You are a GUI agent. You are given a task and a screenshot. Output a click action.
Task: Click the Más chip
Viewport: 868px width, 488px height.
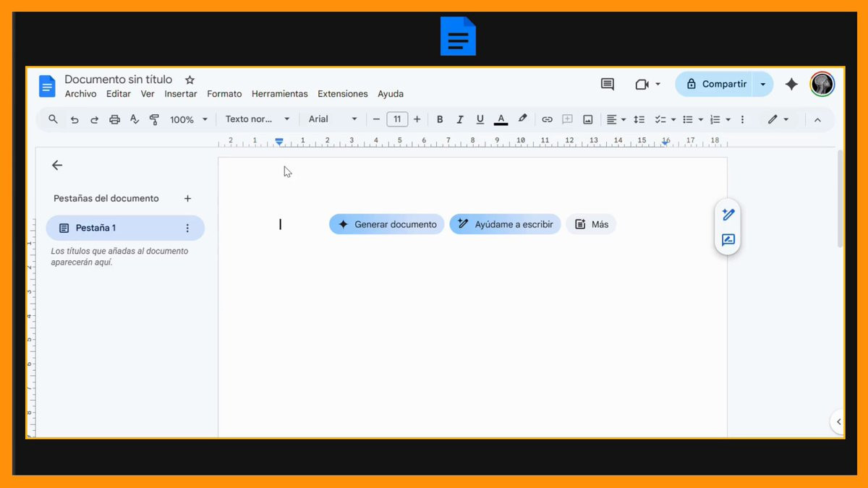point(591,224)
